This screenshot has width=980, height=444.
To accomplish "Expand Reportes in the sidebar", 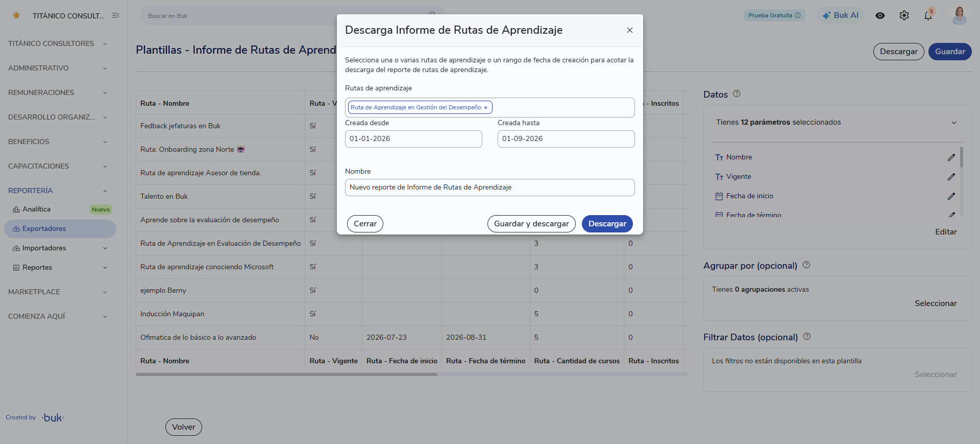I will pos(60,268).
